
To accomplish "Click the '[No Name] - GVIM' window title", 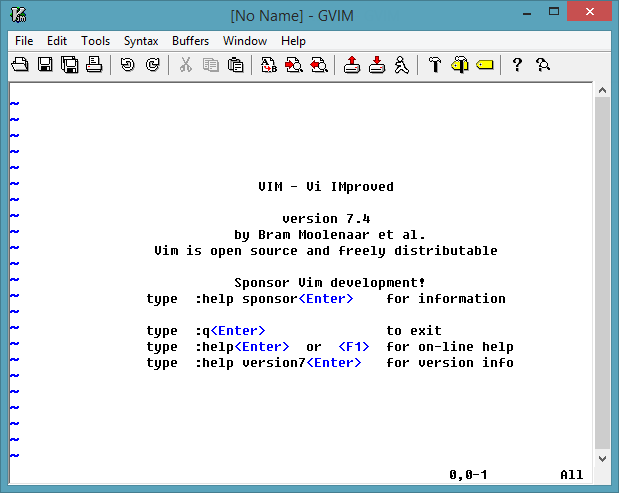I will 292,16.
